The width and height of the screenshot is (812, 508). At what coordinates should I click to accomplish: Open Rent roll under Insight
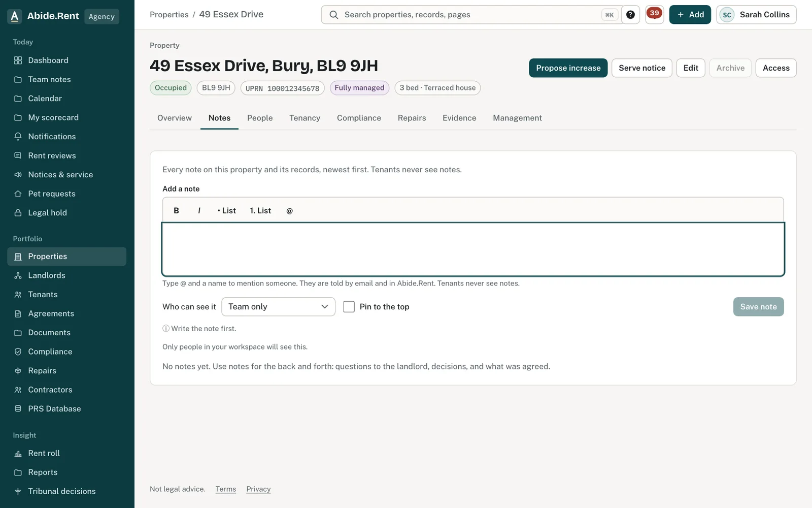point(67,453)
